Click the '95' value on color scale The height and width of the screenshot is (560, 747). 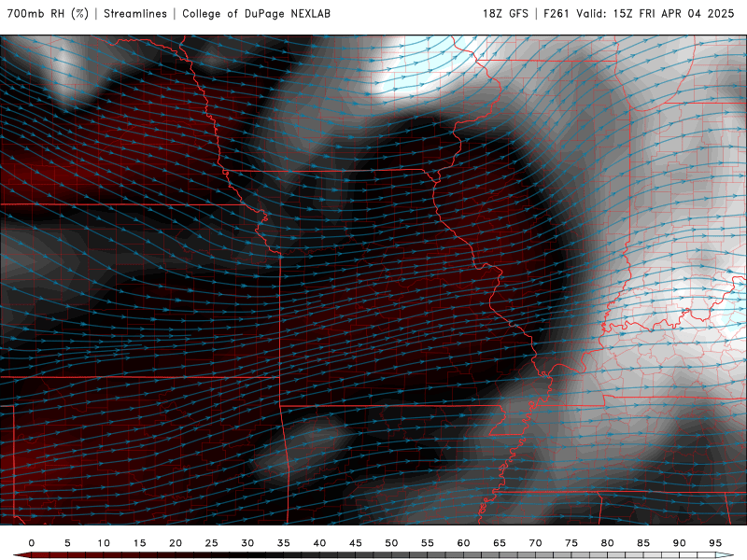[715, 543]
